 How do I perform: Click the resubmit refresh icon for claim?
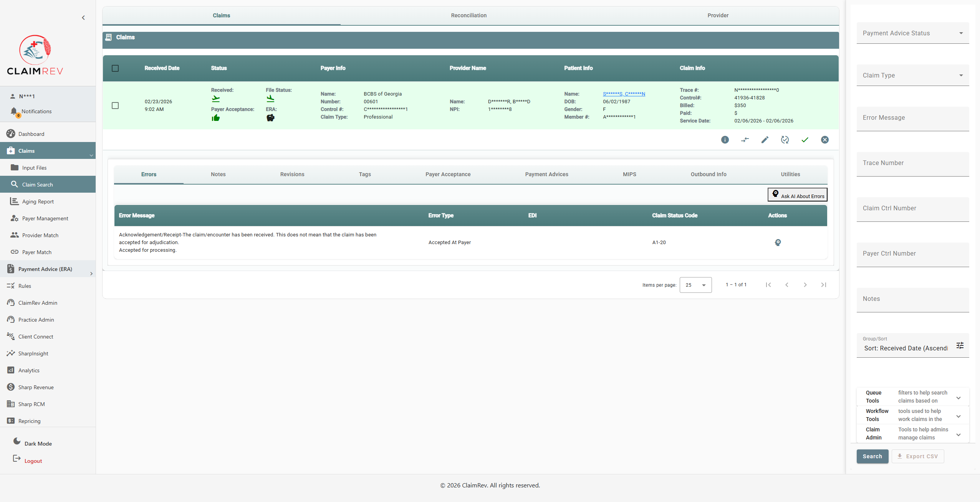785,140
